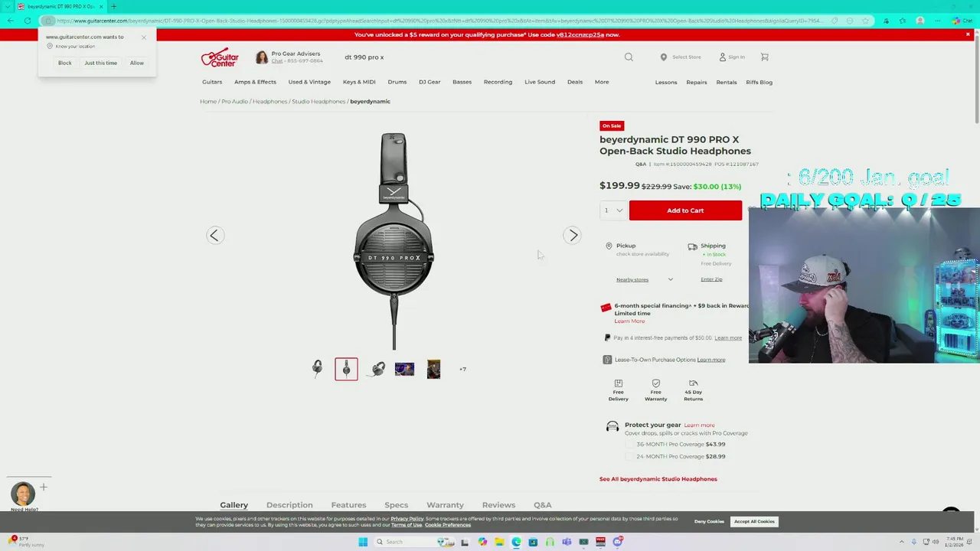The width and height of the screenshot is (980, 551).
Task: Close the location permission popup
Action: click(143, 37)
